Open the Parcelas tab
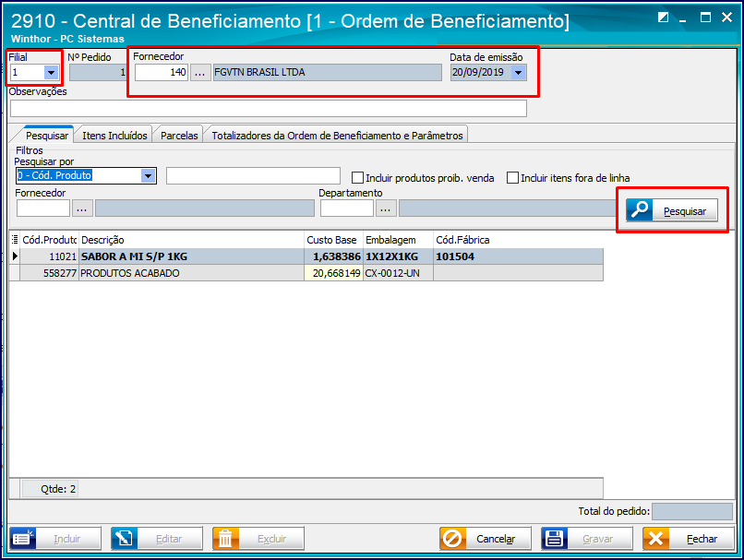The height and width of the screenshot is (560, 744). [179, 136]
